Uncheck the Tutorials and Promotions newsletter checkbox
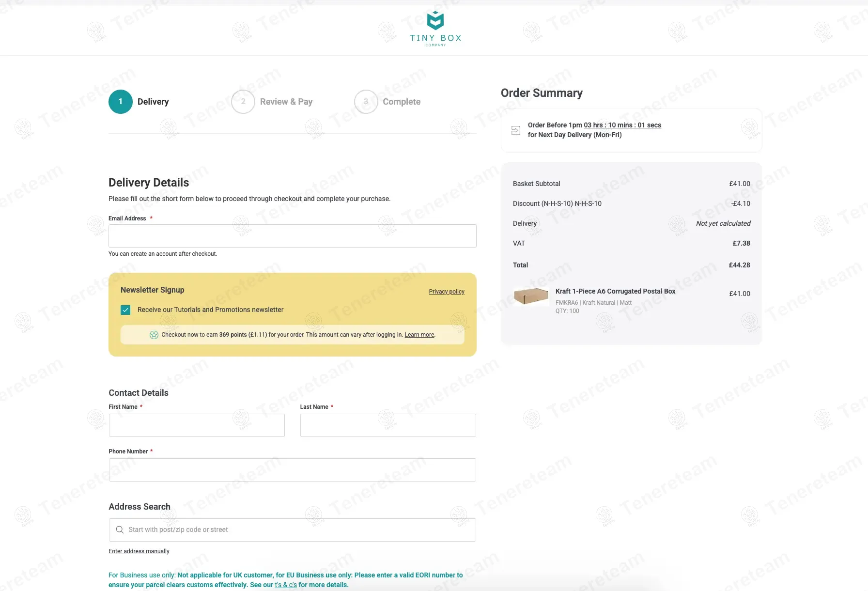 click(x=125, y=310)
